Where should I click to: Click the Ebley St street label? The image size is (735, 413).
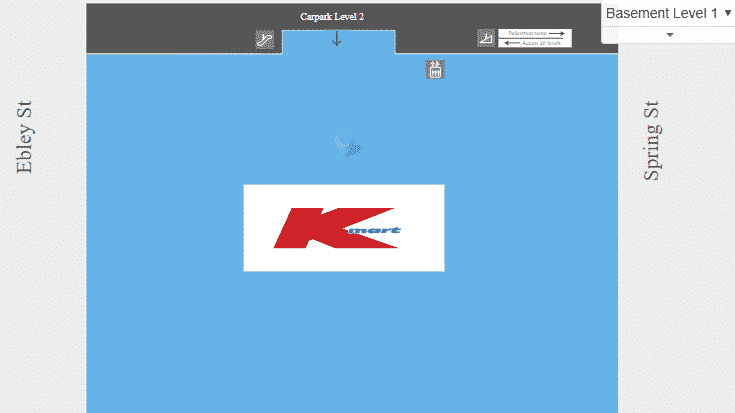24,137
